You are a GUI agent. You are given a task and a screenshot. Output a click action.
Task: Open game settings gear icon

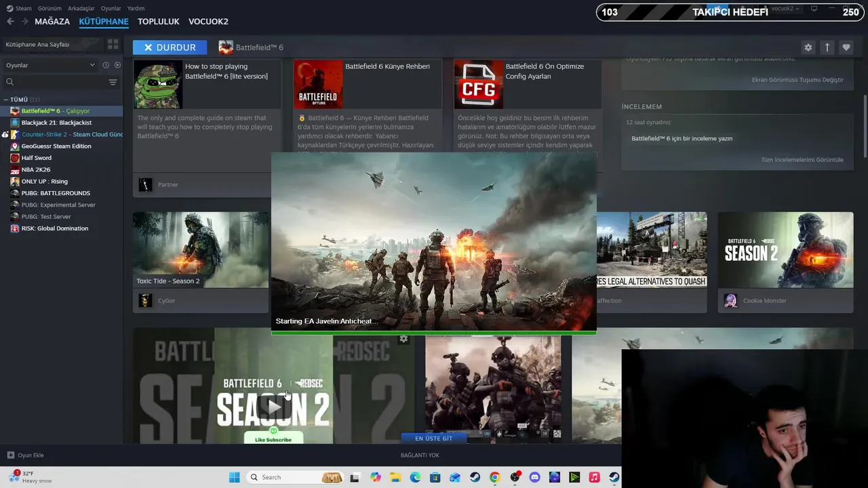coord(808,47)
